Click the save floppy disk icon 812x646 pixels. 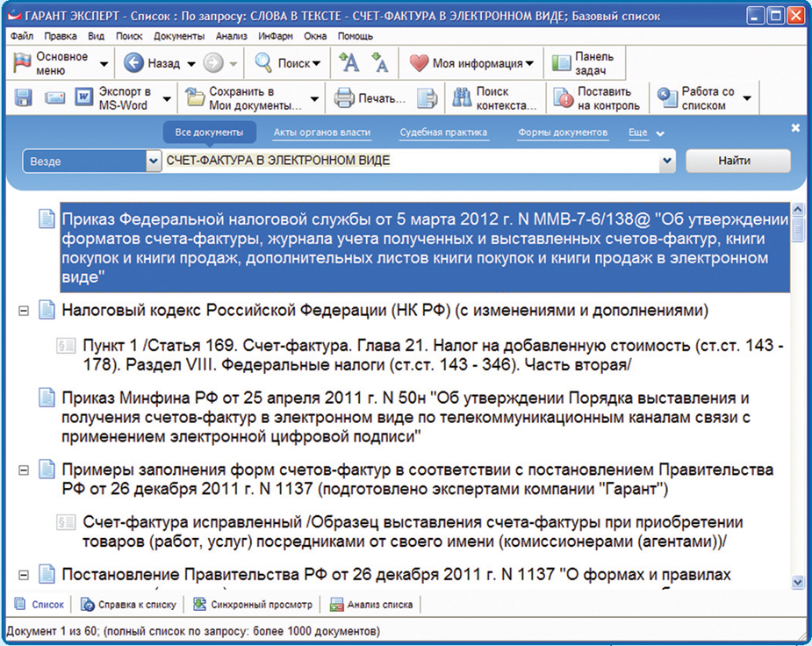(x=23, y=98)
